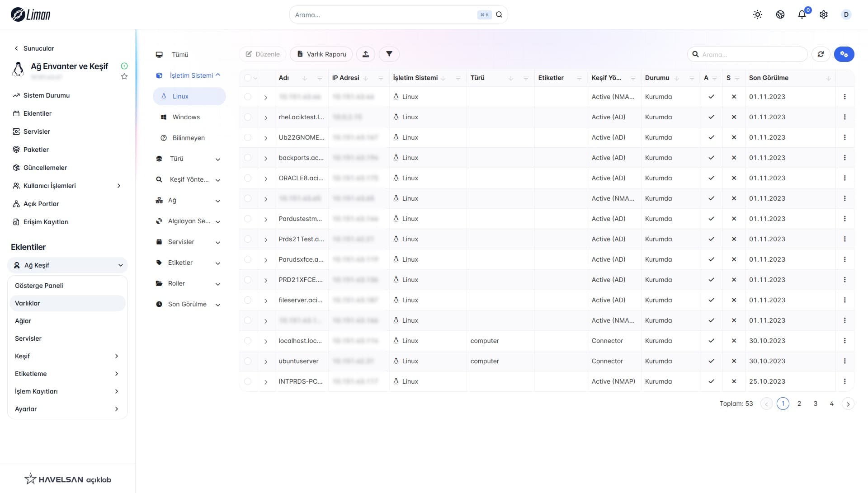Screen dimensions: 868x493
Task: Expand details of the fileserver.aci row
Action: pos(266,300)
